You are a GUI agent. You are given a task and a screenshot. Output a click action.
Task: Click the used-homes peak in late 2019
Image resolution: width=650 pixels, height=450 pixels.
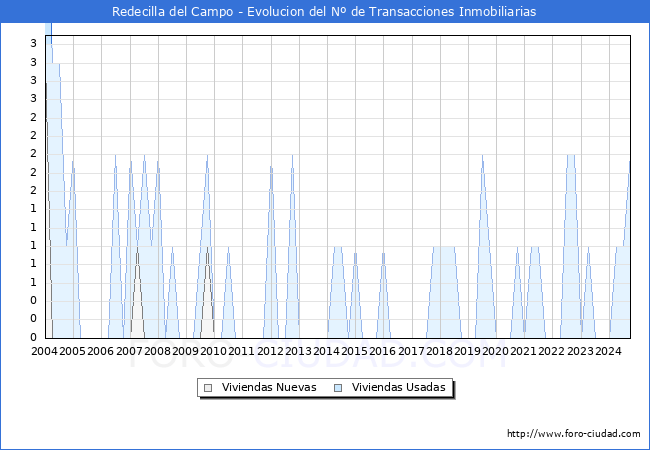485,246
